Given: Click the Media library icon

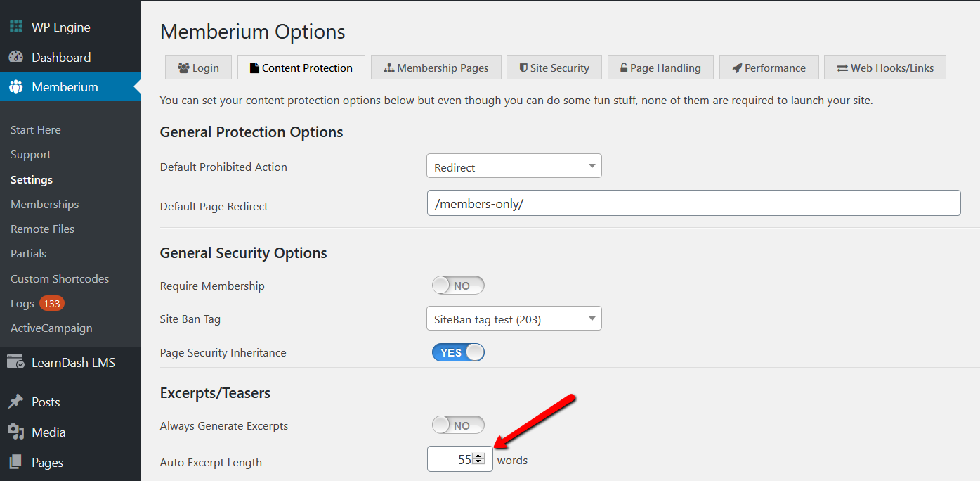Looking at the screenshot, I should (x=15, y=432).
